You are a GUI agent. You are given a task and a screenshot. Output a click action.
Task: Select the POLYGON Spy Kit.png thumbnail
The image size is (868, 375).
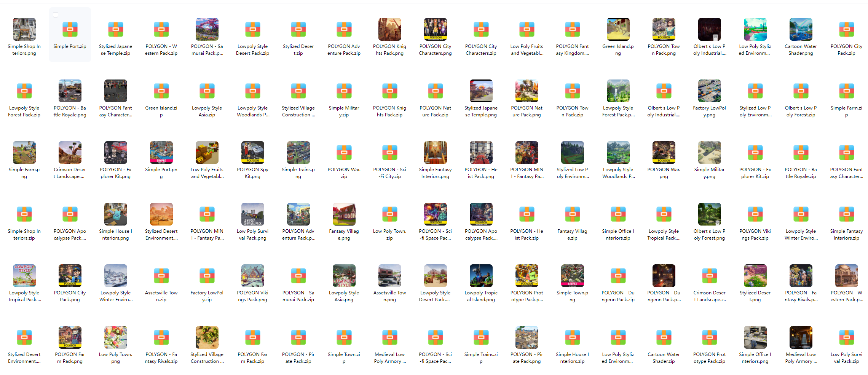pyautogui.click(x=252, y=153)
